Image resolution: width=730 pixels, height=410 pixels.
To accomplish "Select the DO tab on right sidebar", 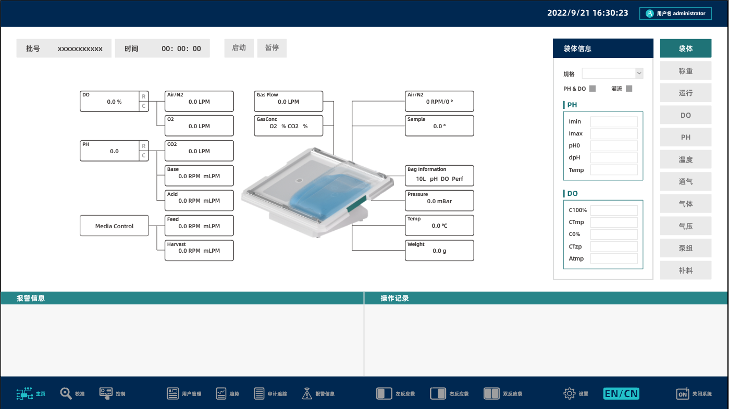I will (x=685, y=115).
